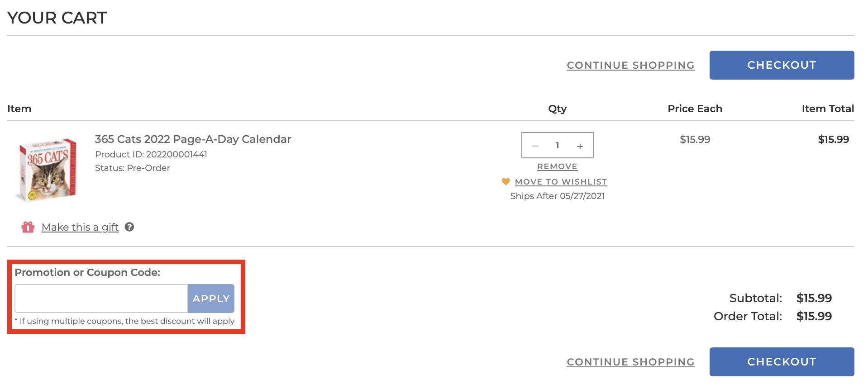Click Checkout button below the order total
The width and height of the screenshot is (868, 389).
coord(782,362)
